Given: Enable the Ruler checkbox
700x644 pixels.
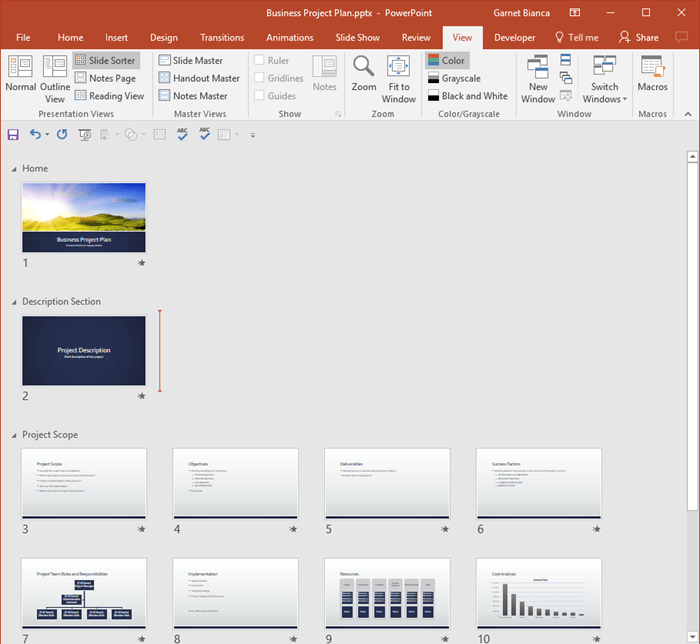Looking at the screenshot, I should click(259, 60).
